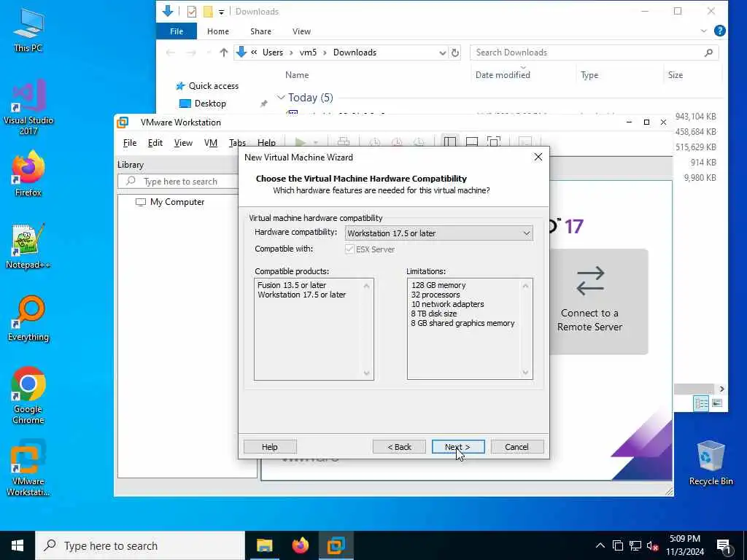The height and width of the screenshot is (560, 747).
Task: Select the Everything search desktop shortcut
Action: click(28, 319)
